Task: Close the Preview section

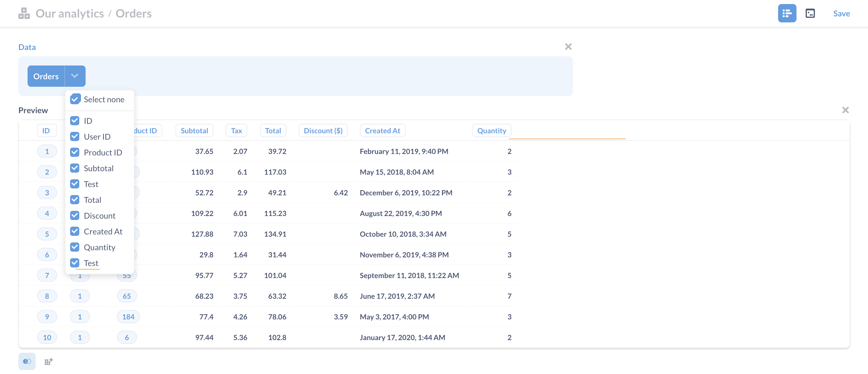Action: tap(846, 110)
